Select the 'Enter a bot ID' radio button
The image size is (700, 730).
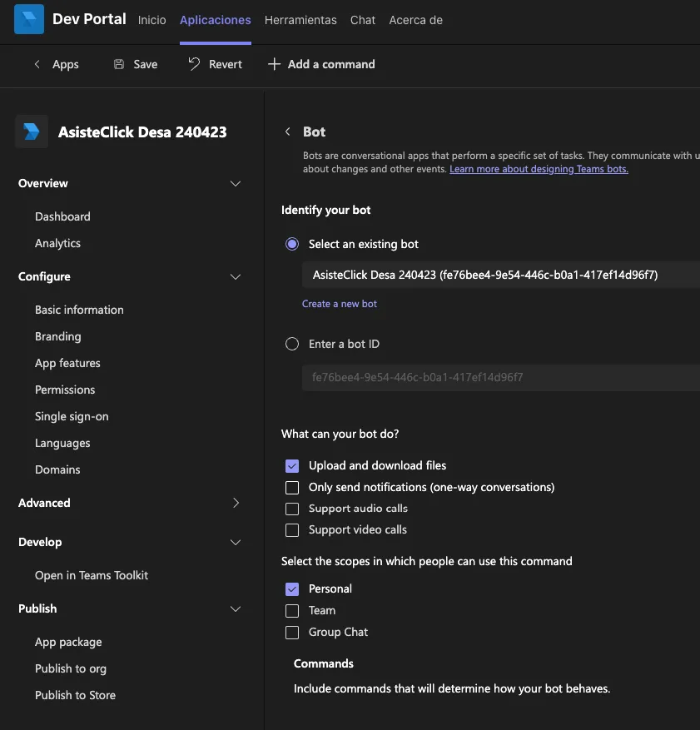(x=292, y=344)
